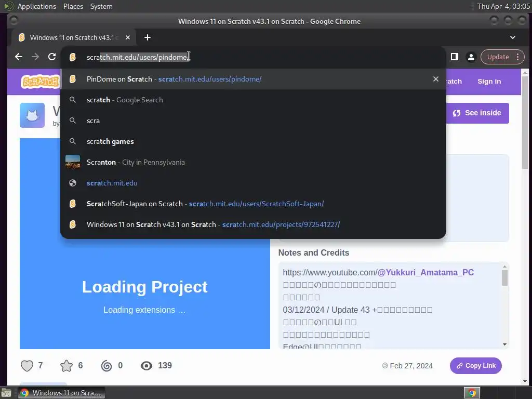Click the page vertical scrollbar thumb
Image resolution: width=532 pixels, height=399 pixels.
[525, 122]
